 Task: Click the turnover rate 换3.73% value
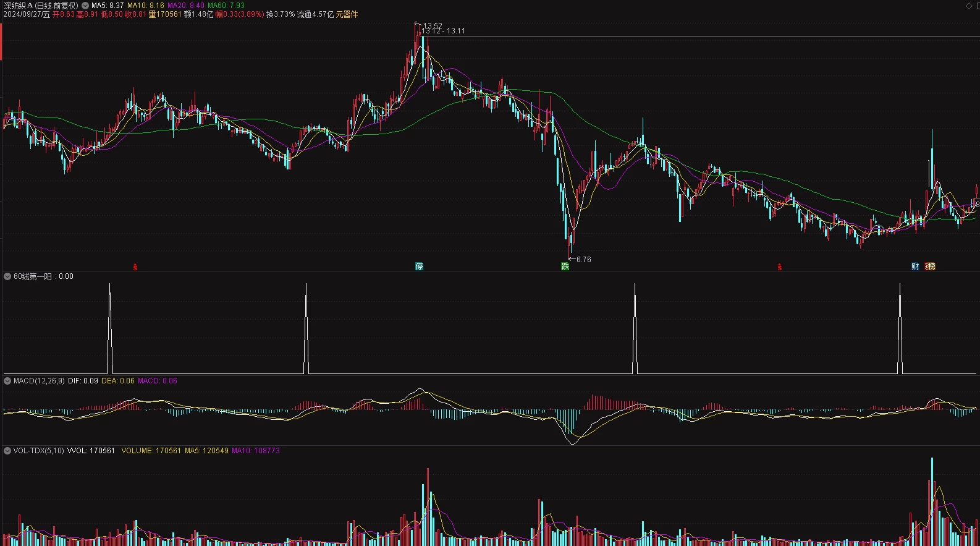tap(281, 14)
